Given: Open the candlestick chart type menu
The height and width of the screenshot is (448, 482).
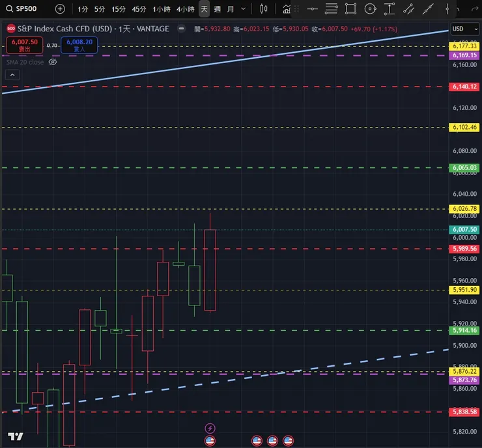Looking at the screenshot, I should [x=263, y=9].
